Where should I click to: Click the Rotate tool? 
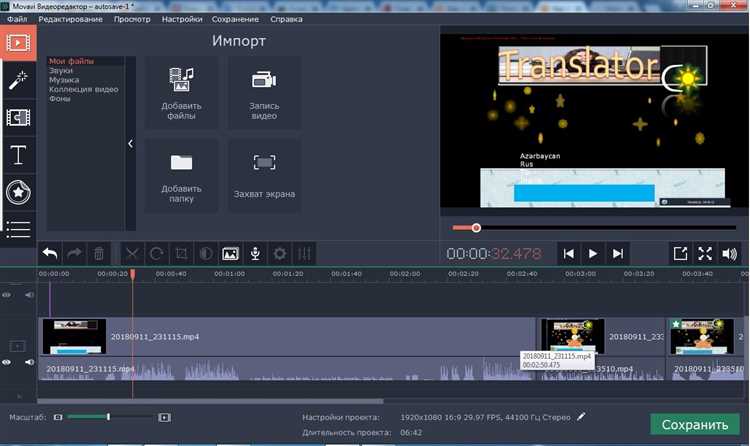[156, 253]
